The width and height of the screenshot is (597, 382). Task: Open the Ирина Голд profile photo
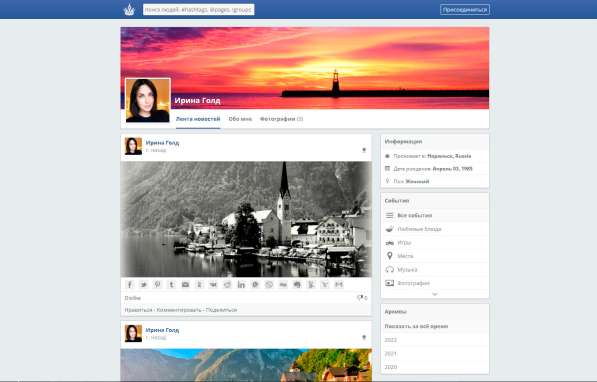(148, 100)
